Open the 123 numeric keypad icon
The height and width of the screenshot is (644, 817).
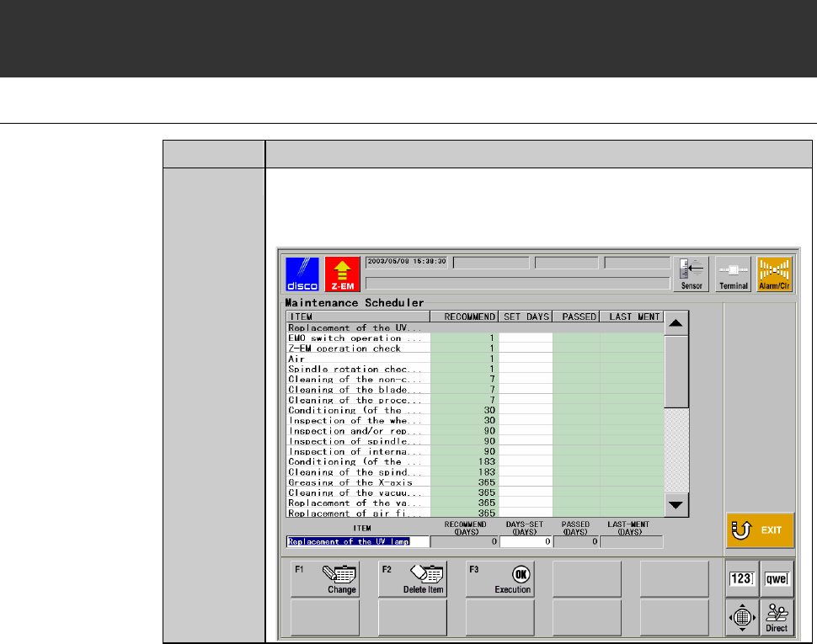pyautogui.click(x=741, y=578)
